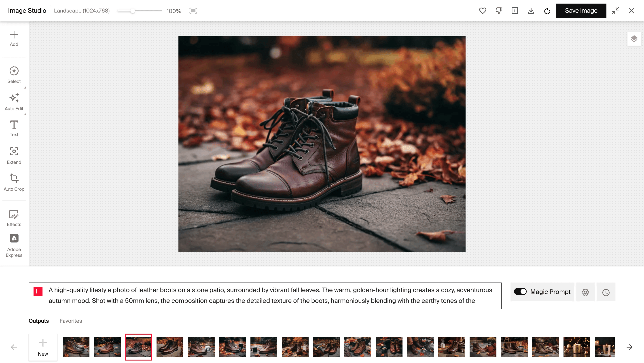This screenshot has height=363, width=644.
Task: Select the red-outlined selected thumbnail
Action: pos(138,347)
